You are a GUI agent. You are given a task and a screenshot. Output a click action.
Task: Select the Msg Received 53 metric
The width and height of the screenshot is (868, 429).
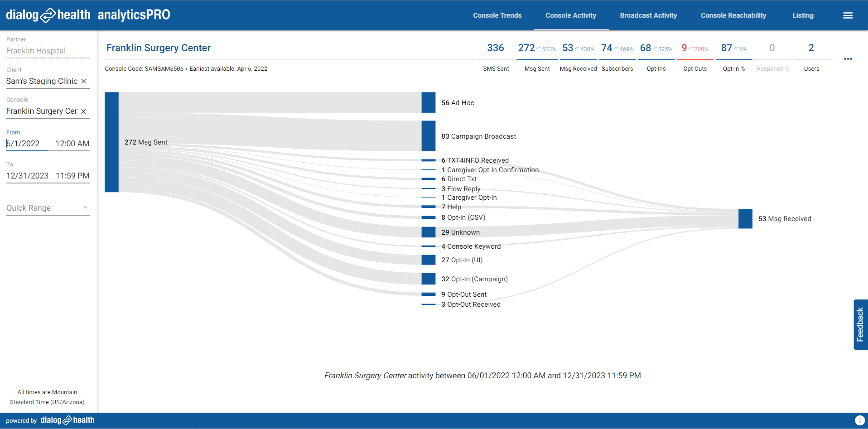point(578,57)
